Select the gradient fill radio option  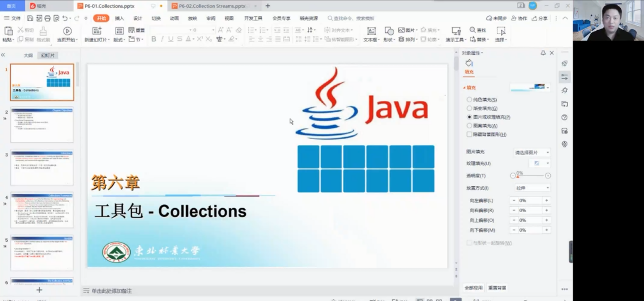(x=469, y=108)
